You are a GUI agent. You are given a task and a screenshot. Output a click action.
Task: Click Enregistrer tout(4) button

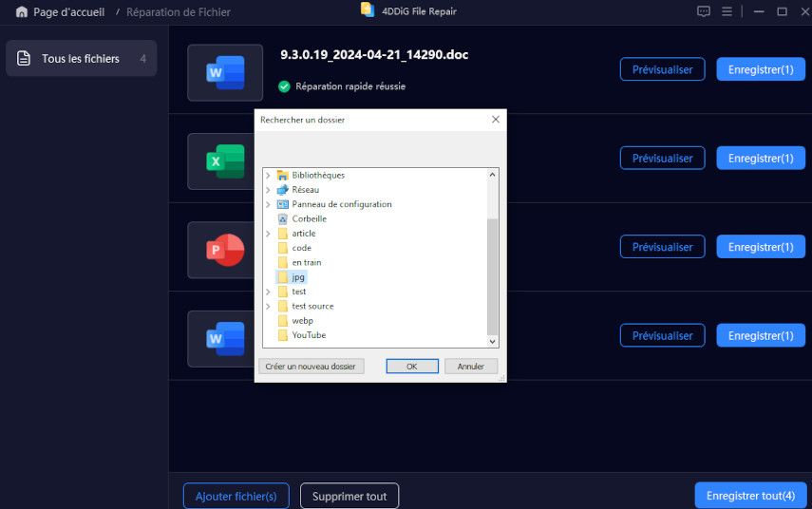(750, 496)
